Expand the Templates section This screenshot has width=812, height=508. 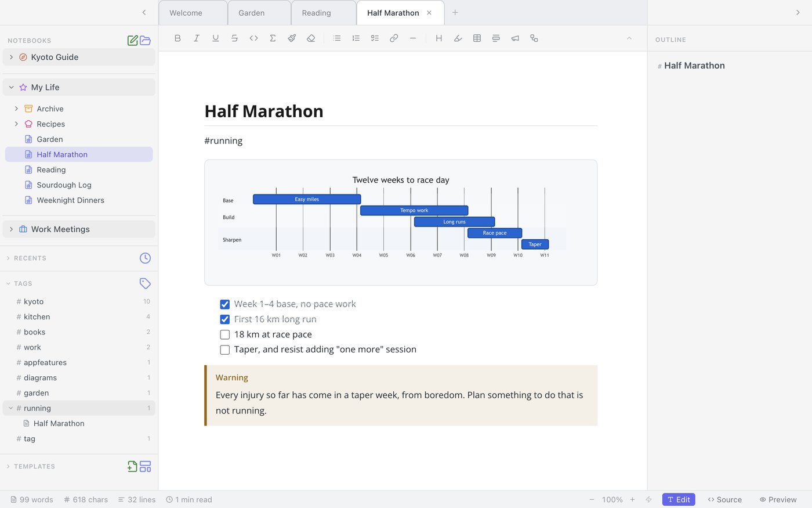point(8,466)
